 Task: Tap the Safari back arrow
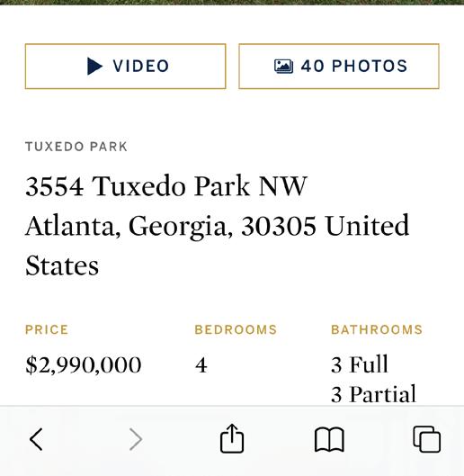click(x=36, y=439)
